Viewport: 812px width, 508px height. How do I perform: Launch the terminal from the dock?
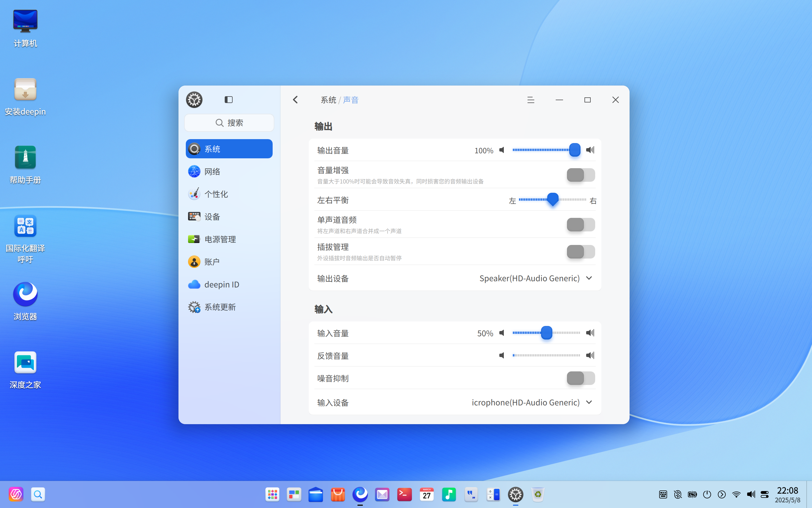pos(404,494)
